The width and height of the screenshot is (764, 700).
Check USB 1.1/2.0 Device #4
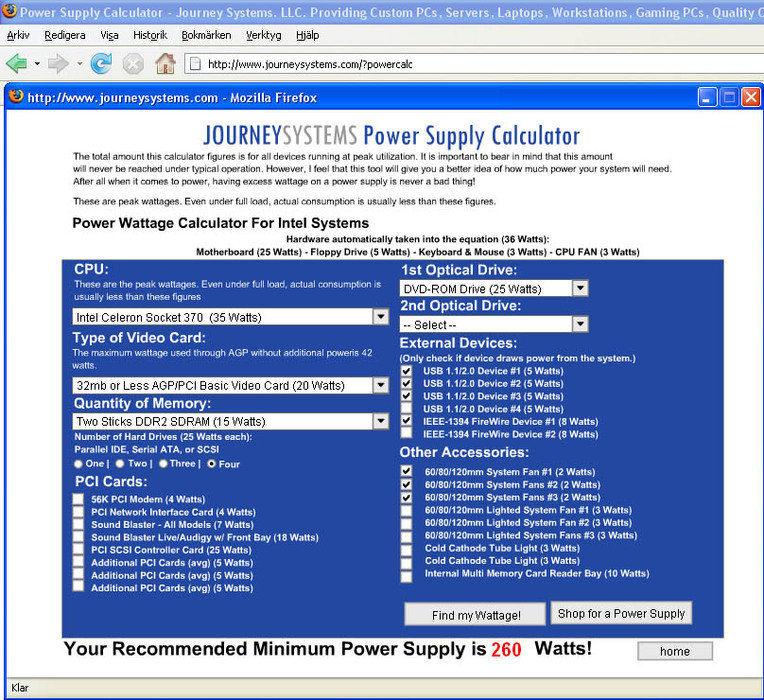pyautogui.click(x=406, y=409)
